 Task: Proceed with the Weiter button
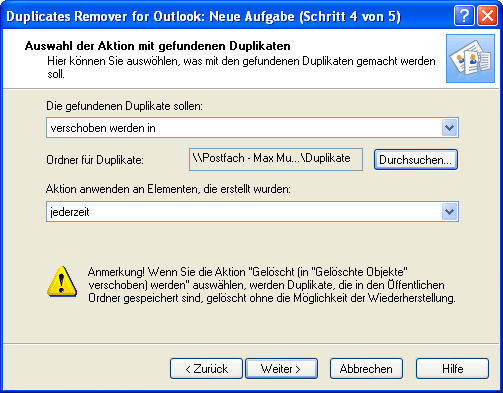(x=281, y=369)
